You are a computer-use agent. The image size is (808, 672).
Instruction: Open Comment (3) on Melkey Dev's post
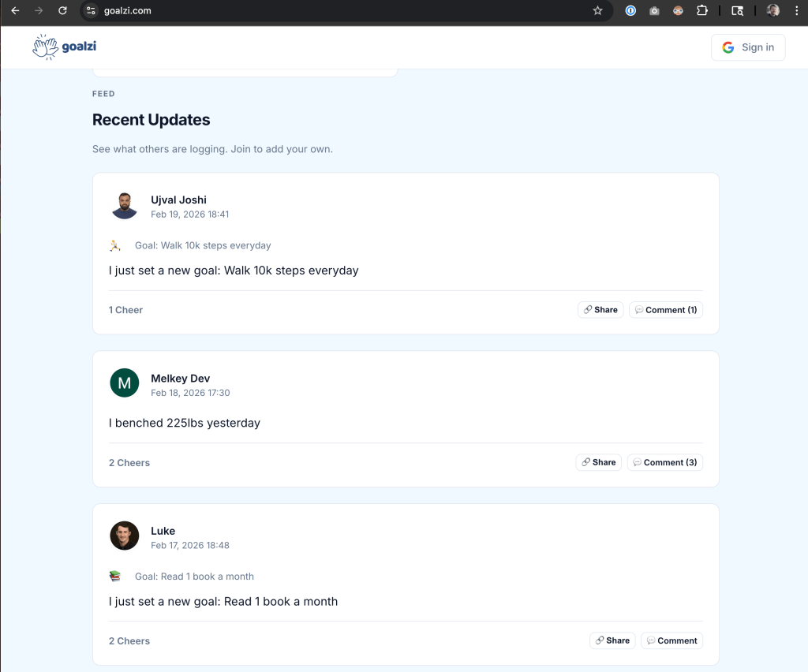point(664,462)
